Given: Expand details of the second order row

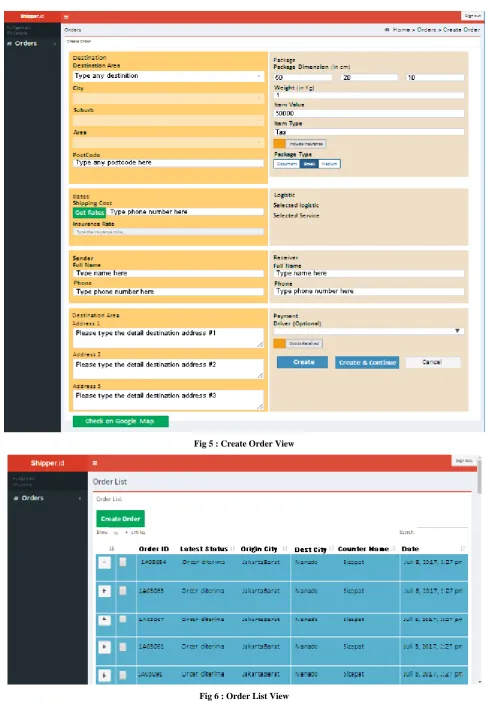Looking at the screenshot, I should pos(105,591).
